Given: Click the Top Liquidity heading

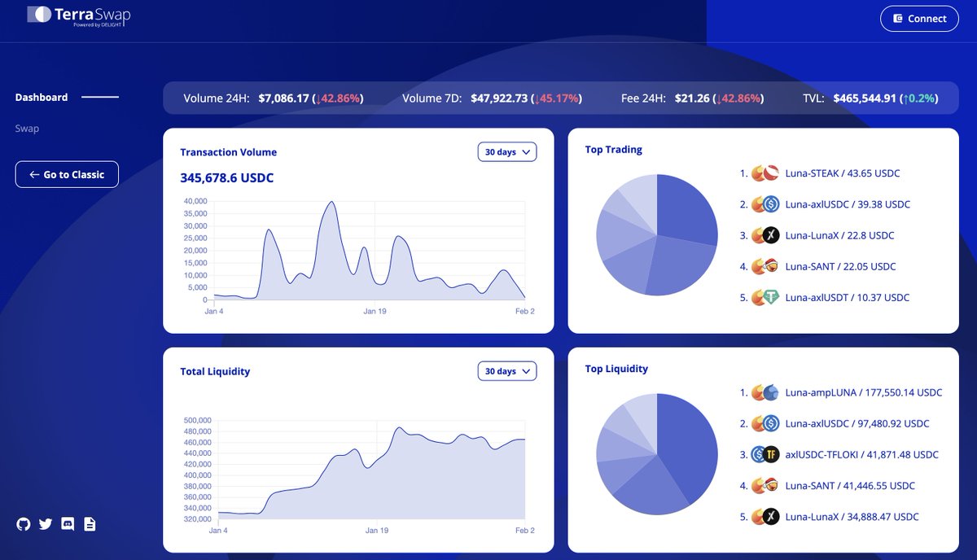Looking at the screenshot, I should 617,369.
